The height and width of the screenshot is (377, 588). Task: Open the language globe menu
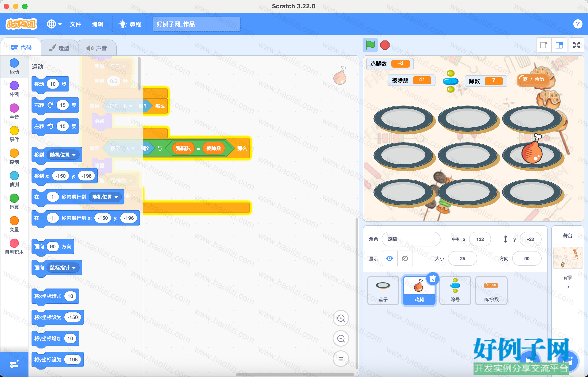pos(54,24)
